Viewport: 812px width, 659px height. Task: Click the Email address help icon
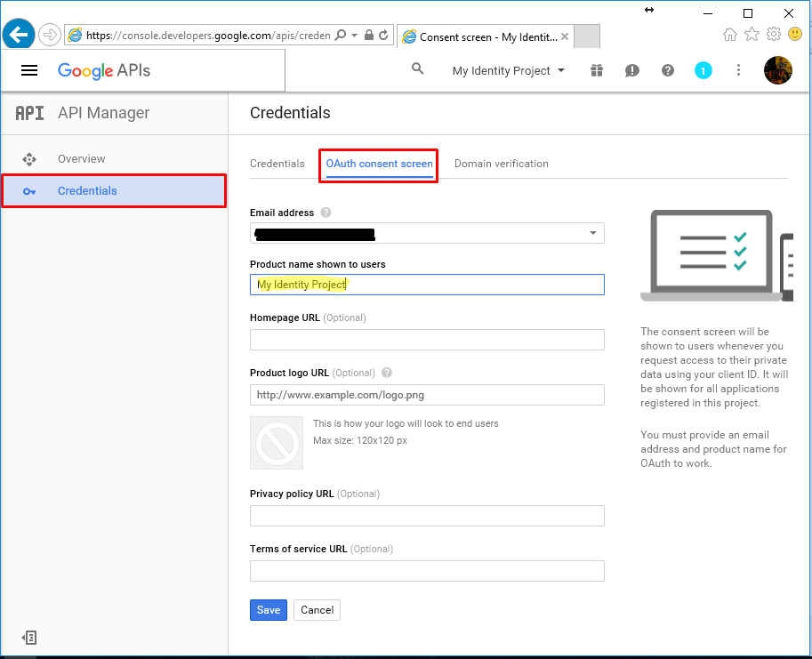coord(326,213)
